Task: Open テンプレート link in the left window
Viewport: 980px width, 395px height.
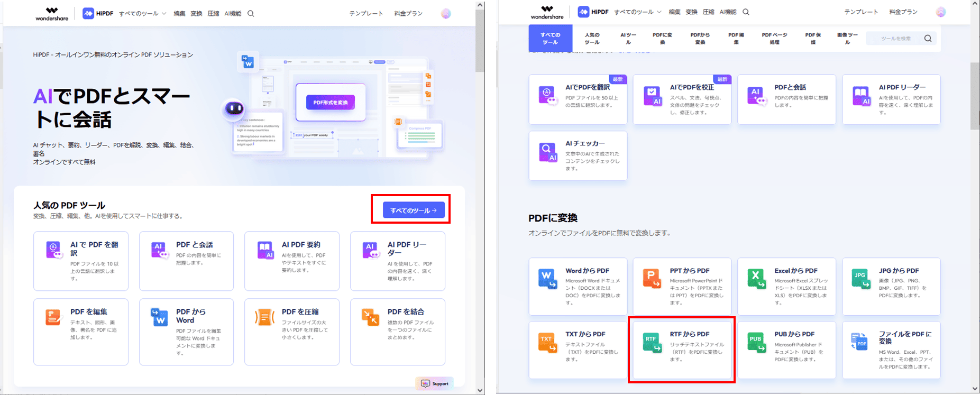Action: pos(366,13)
